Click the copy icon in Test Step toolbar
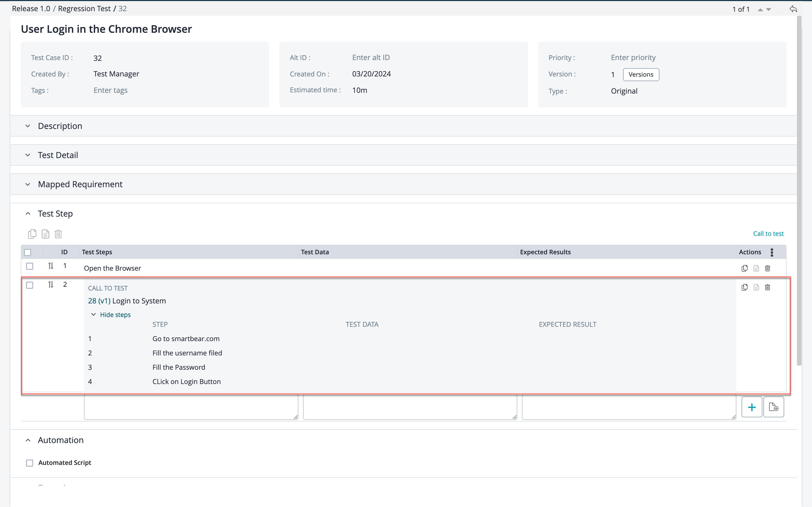 pos(32,234)
